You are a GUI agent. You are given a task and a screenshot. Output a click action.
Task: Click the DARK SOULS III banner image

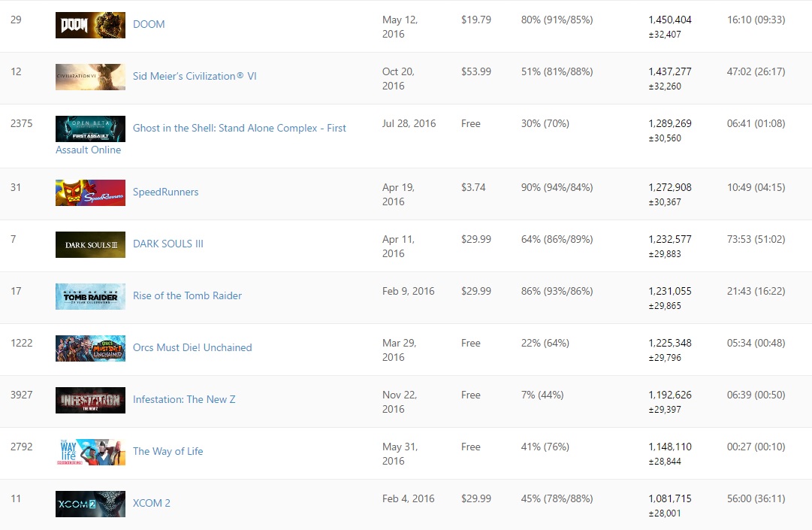click(90, 244)
